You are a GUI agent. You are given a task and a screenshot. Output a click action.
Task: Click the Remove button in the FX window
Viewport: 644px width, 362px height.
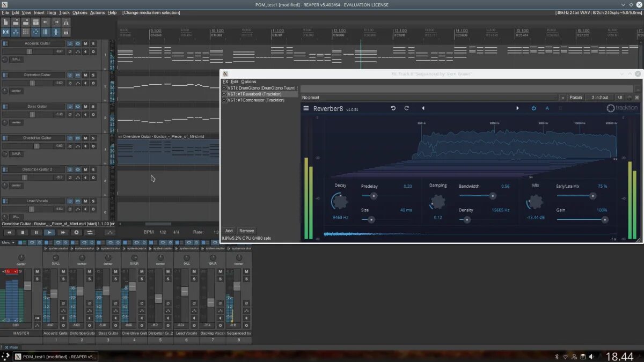coord(246,231)
